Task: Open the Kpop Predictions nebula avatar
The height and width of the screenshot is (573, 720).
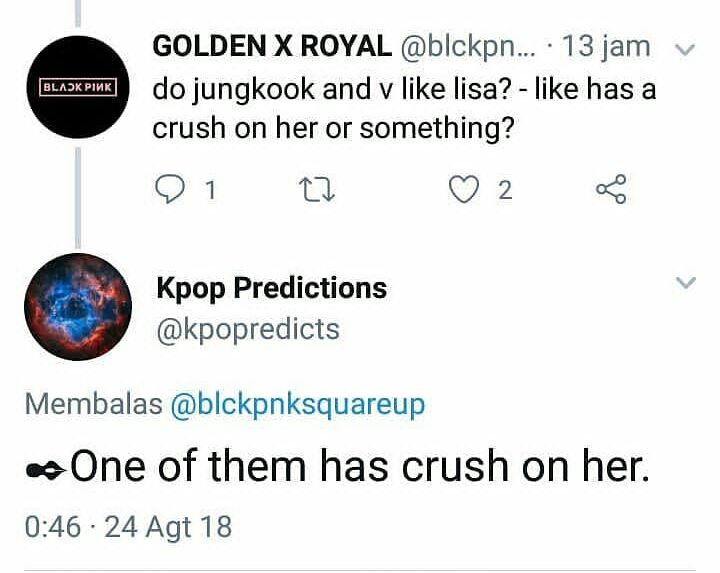Action: coord(78,306)
